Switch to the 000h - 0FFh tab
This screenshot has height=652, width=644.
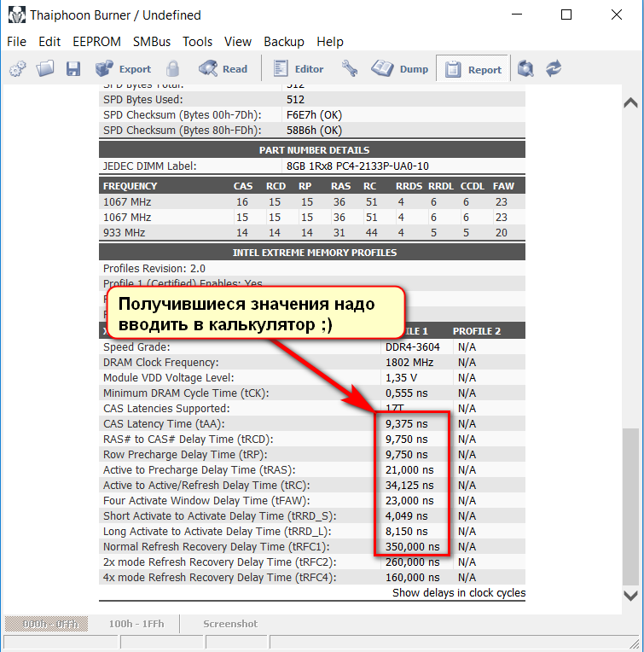pos(46,624)
